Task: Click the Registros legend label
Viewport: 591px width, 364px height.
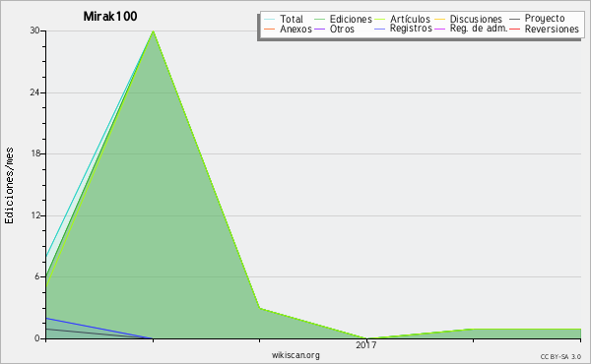Action: (411, 29)
